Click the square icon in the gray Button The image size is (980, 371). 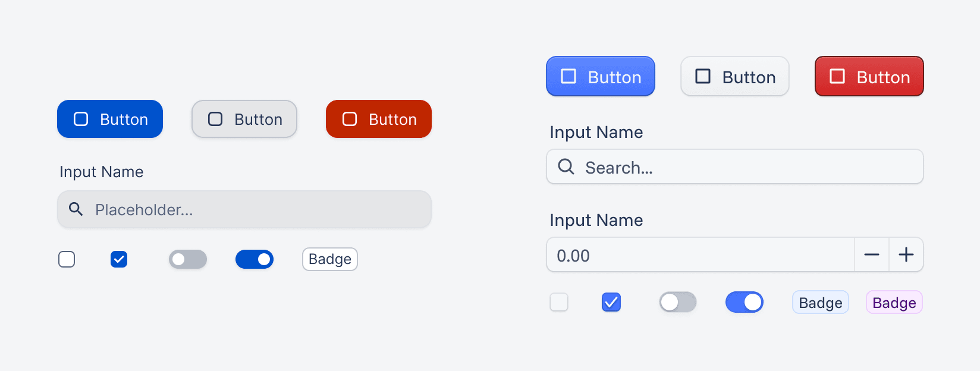point(215,119)
